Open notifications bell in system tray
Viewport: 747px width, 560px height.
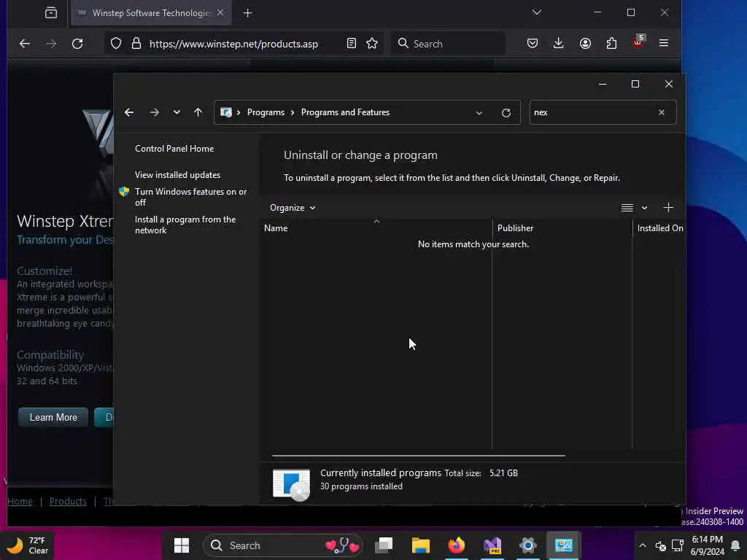pos(735,545)
